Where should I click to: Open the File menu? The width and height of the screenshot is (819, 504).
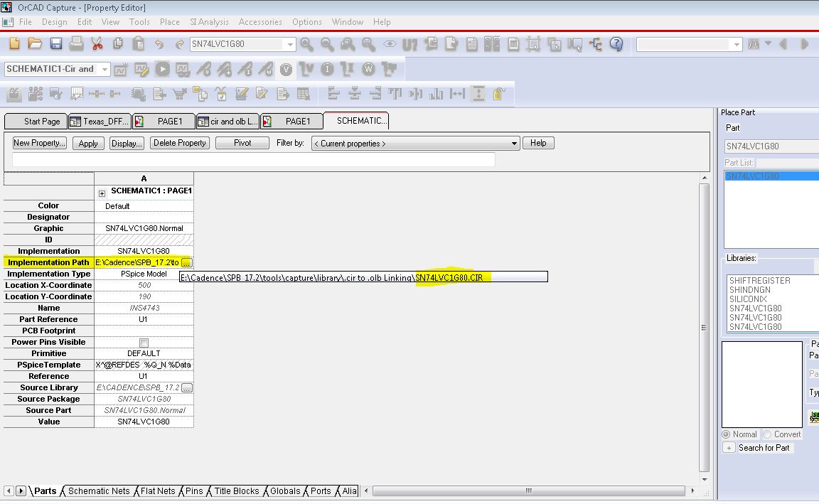[25, 22]
